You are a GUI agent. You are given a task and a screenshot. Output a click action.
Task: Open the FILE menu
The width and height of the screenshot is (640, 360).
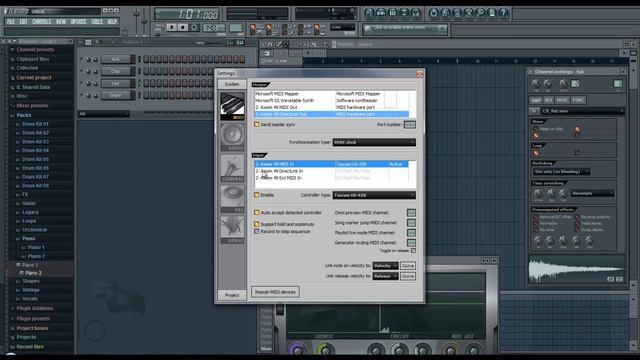coord(11,22)
